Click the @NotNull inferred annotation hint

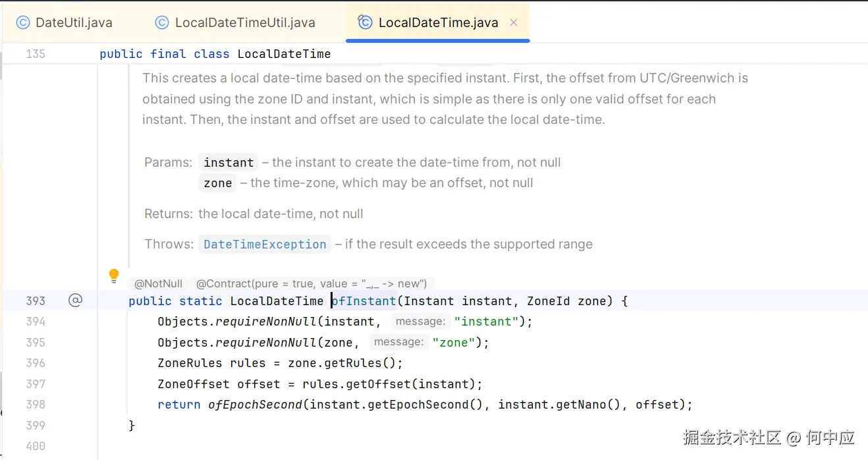158,283
